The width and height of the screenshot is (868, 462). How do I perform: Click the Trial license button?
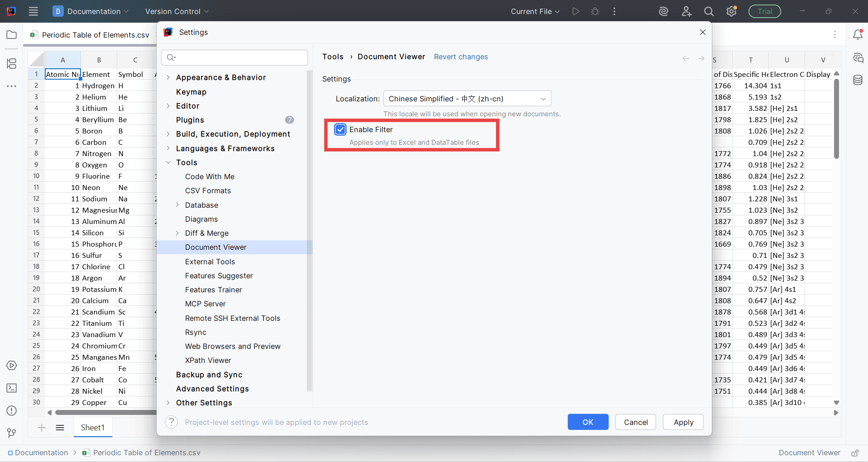pos(765,11)
